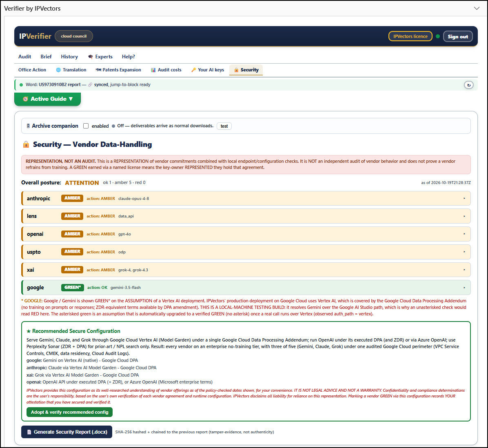This screenshot has height=448, width=488.
Task: Click the gemini-3.5-flash model text
Action: point(125,288)
